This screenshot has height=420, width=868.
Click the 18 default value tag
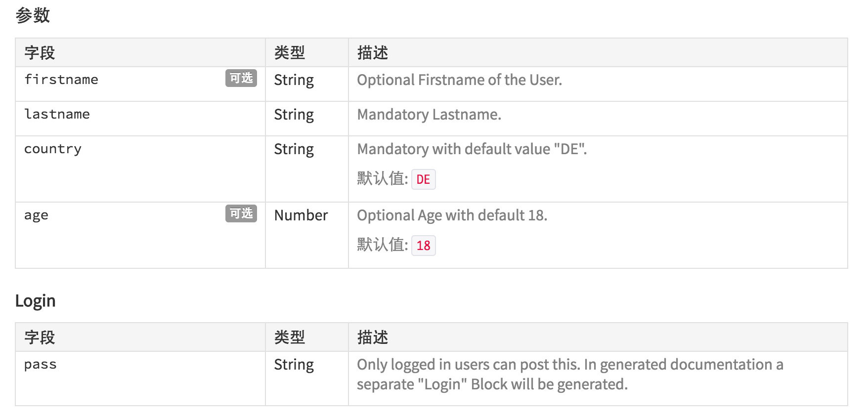click(423, 246)
